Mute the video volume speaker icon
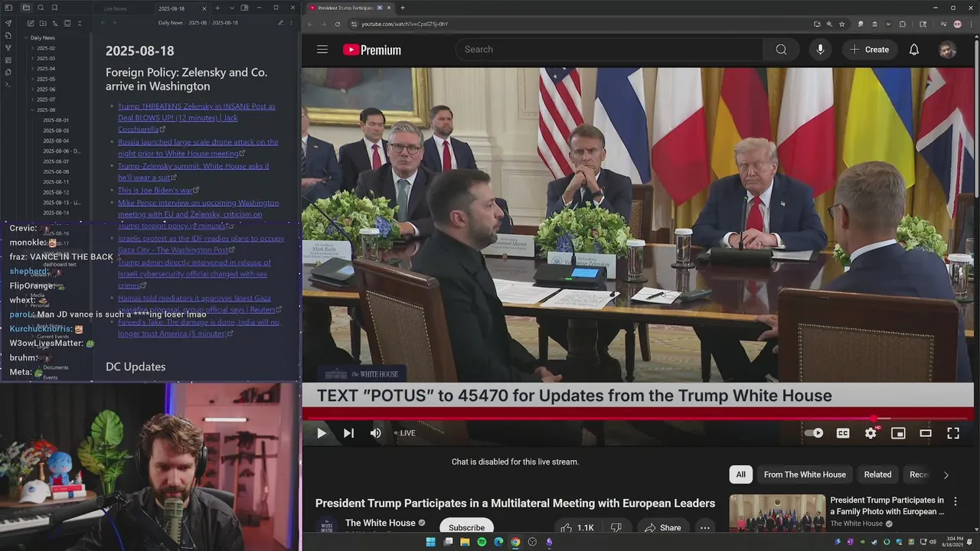The width and height of the screenshot is (980, 551). pyautogui.click(x=375, y=433)
